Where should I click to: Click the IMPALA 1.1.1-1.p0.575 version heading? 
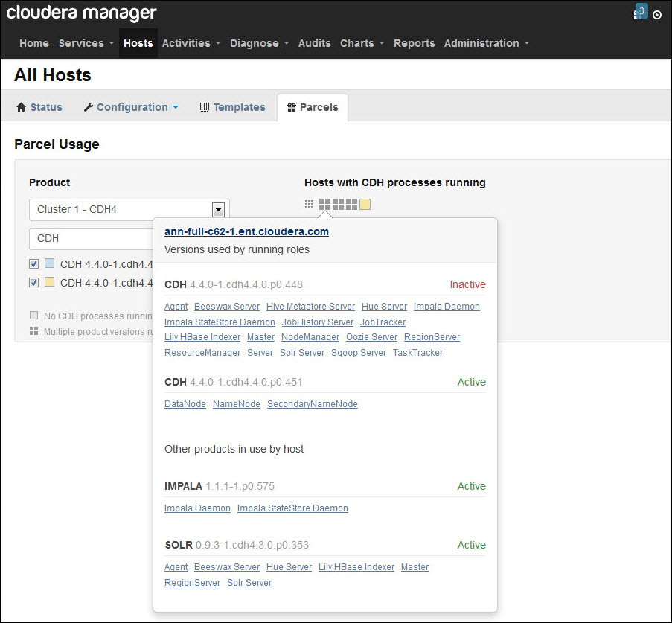point(220,486)
